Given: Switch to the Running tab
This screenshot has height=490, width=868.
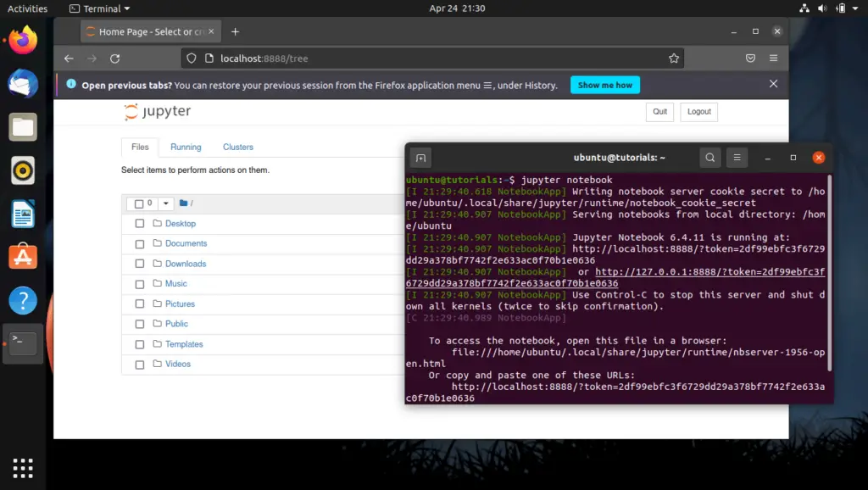Looking at the screenshot, I should click(186, 148).
